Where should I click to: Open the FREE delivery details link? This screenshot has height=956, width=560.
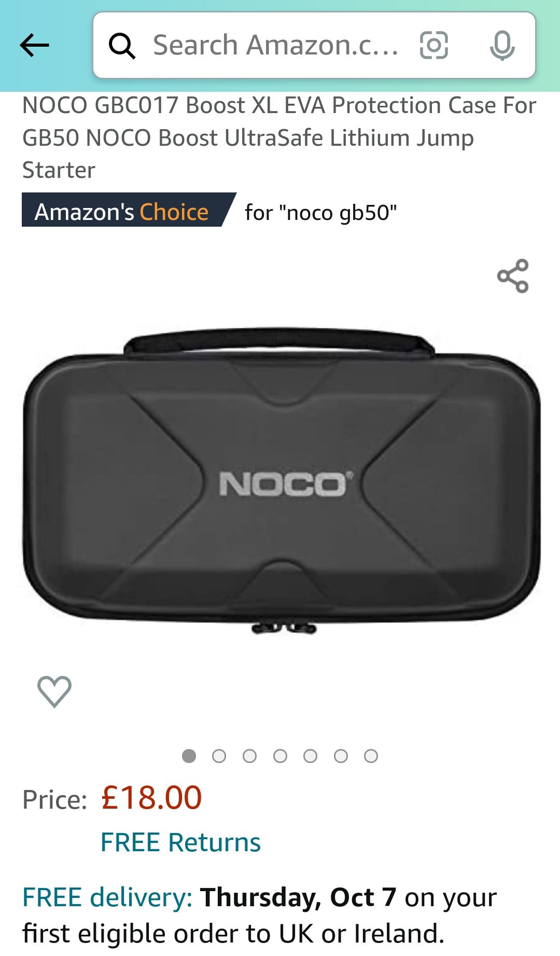click(107, 897)
